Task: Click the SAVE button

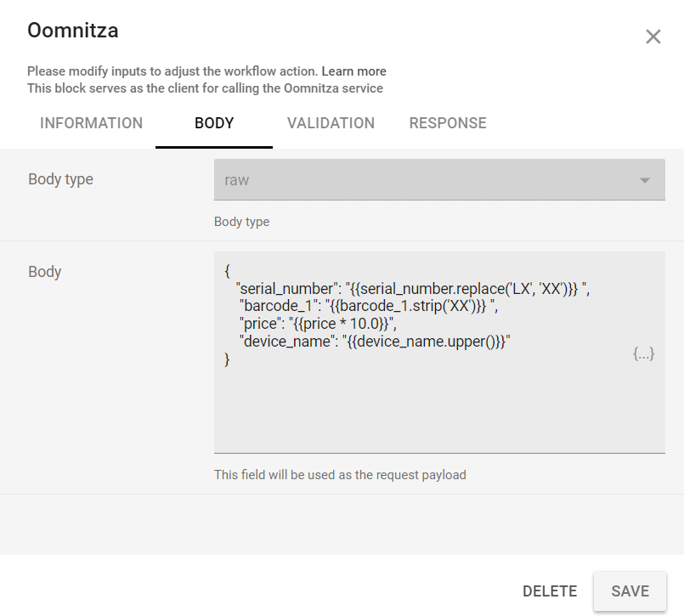Action: (x=630, y=591)
